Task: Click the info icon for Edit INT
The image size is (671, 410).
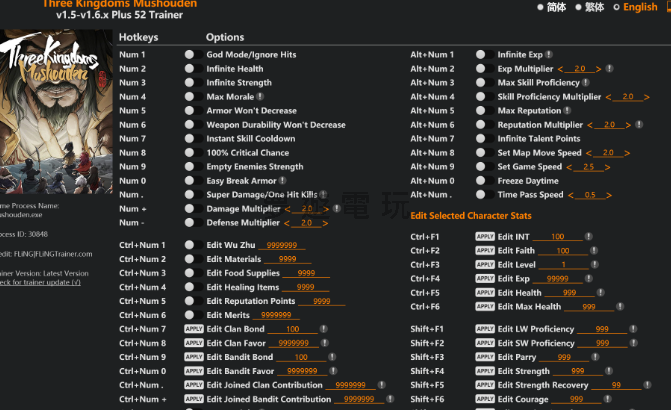Action: [x=589, y=236]
